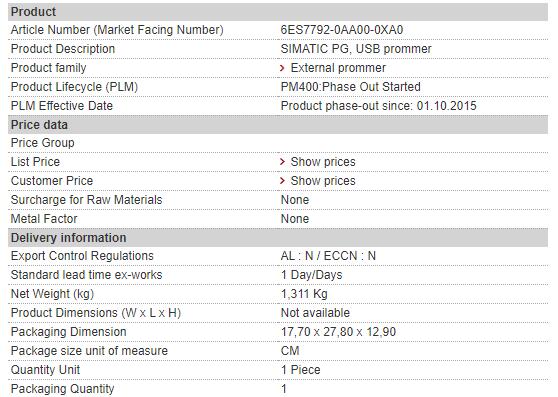This screenshot has width=558, height=397.
Task: Click the Surcharge for Raw Materials label
Action: point(86,200)
